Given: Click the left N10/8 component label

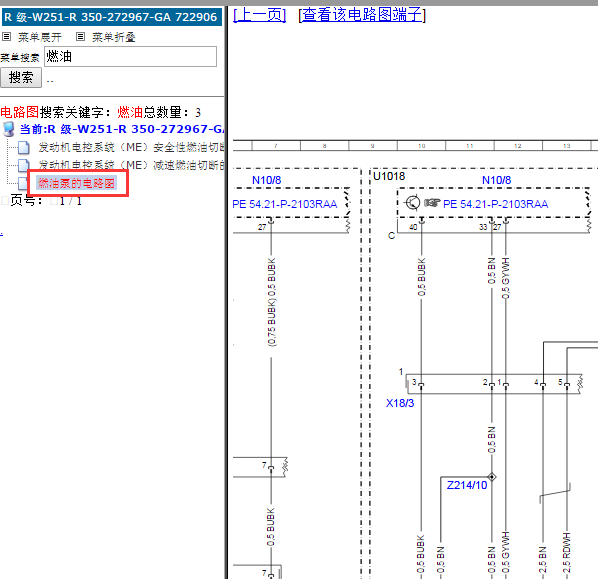Looking at the screenshot, I should [267, 180].
